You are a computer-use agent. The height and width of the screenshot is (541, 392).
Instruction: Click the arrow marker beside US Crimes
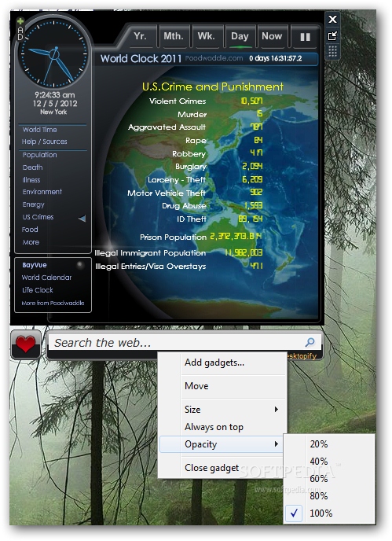[82, 219]
